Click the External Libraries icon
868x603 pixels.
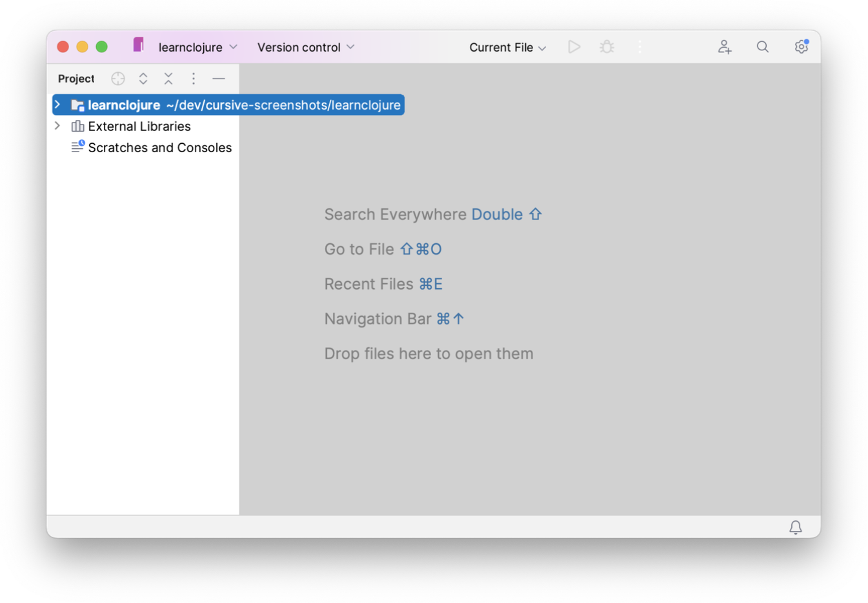77,126
